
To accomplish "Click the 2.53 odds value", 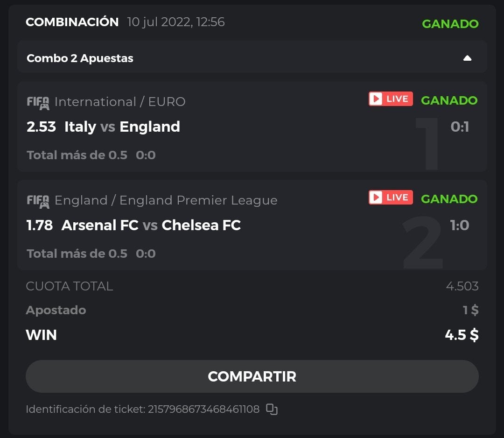I will 41,127.
